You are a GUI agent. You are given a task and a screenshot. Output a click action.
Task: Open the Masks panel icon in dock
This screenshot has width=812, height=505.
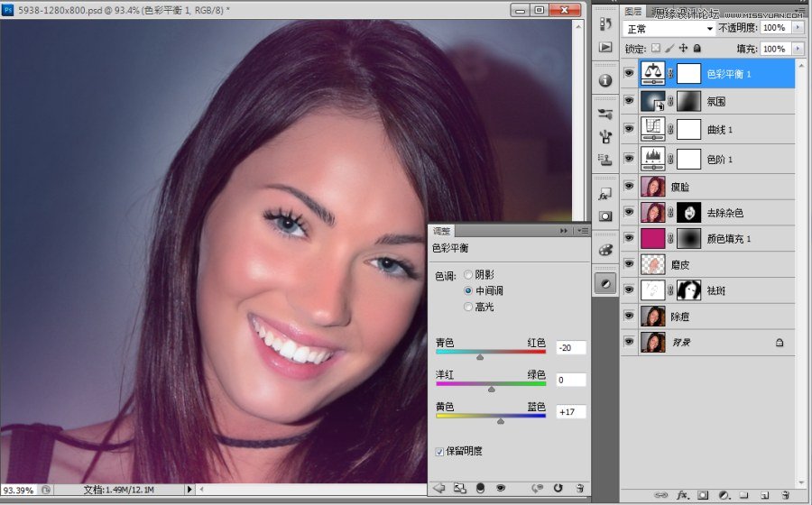(x=604, y=216)
